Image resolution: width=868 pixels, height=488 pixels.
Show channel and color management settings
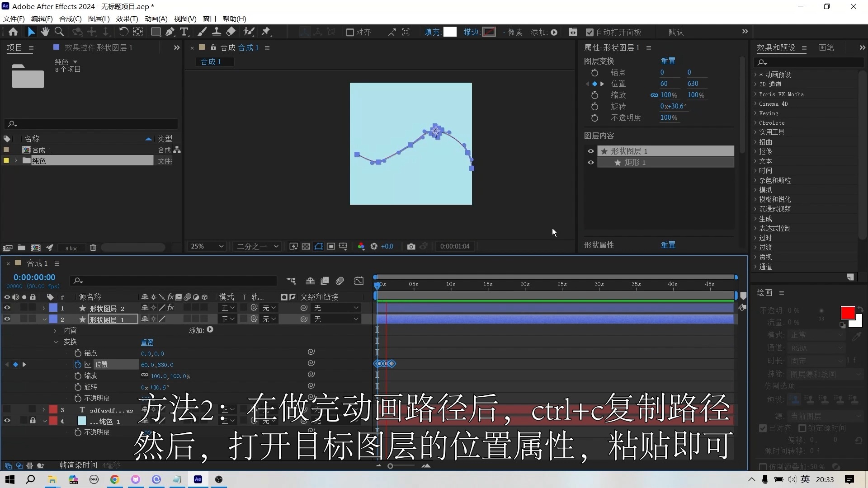pyautogui.click(x=361, y=246)
